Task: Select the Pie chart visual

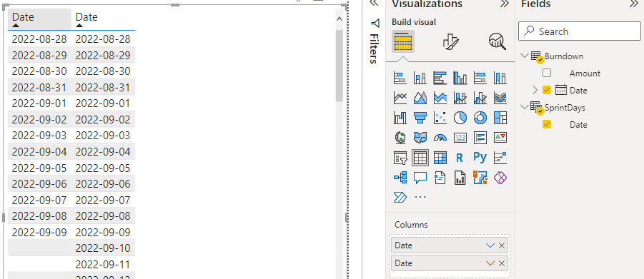Action: (460, 117)
